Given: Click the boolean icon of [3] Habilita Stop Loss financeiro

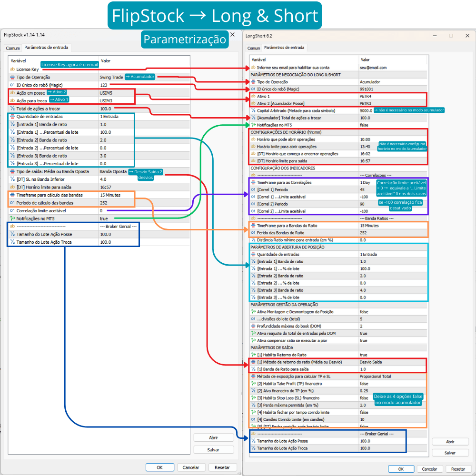Looking at the screenshot, I should 253,398.
